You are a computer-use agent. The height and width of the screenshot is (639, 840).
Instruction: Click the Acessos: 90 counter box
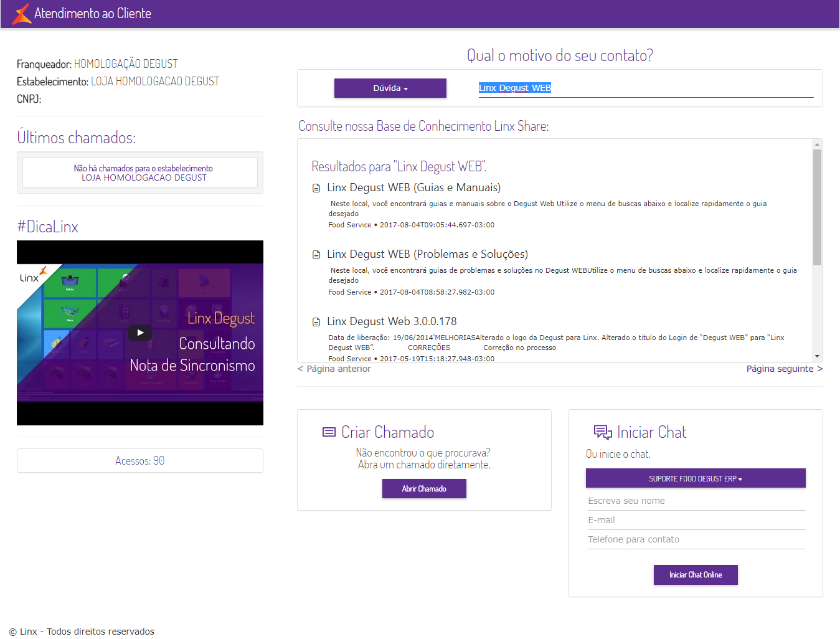point(140,461)
